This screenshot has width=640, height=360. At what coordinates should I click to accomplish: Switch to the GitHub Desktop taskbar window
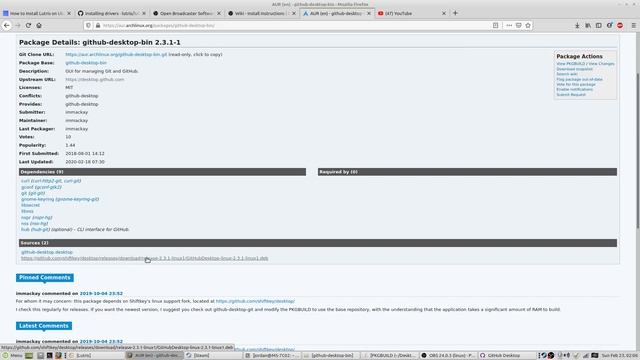coord(507,356)
